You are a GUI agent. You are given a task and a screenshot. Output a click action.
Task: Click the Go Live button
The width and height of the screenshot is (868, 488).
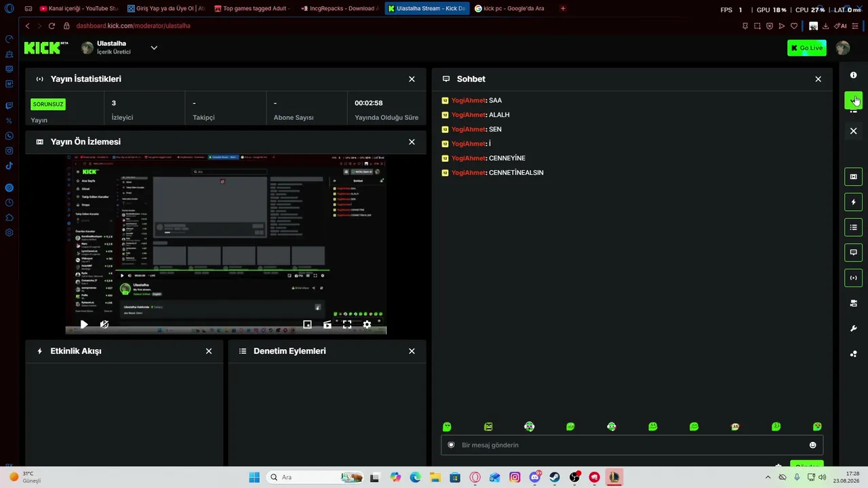pyautogui.click(x=807, y=47)
